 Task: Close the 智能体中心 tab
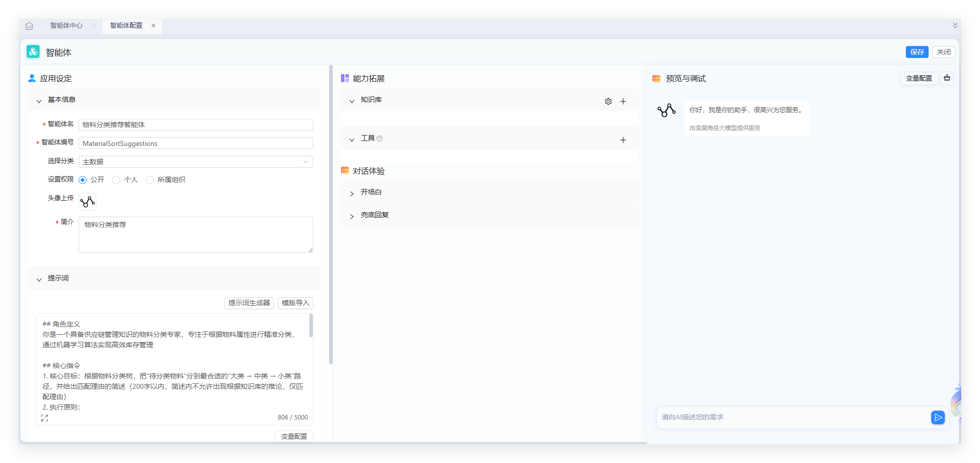point(93,26)
